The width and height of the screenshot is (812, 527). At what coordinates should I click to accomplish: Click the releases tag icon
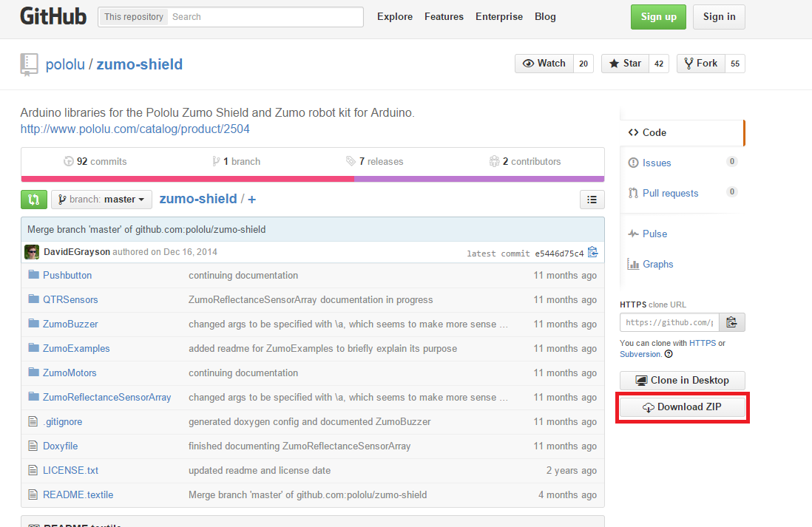coord(351,162)
